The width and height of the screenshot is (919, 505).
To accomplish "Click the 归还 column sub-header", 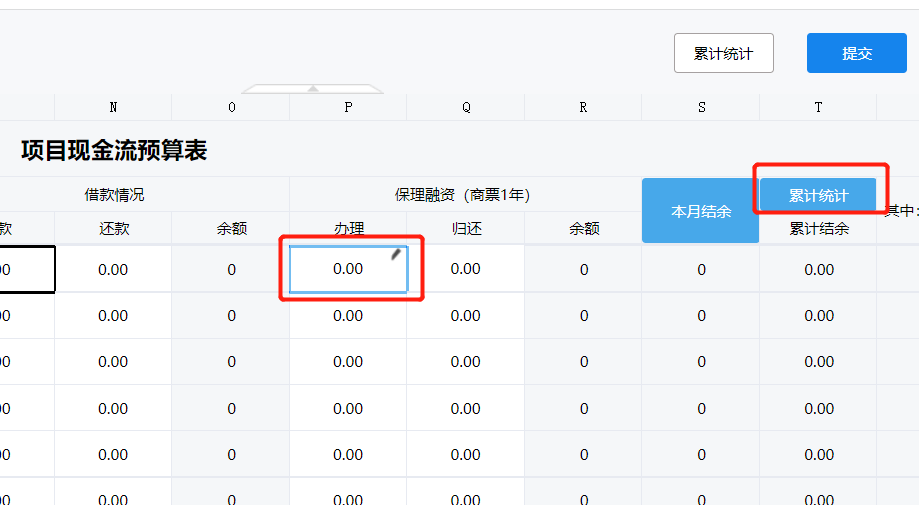I will click(x=465, y=229).
